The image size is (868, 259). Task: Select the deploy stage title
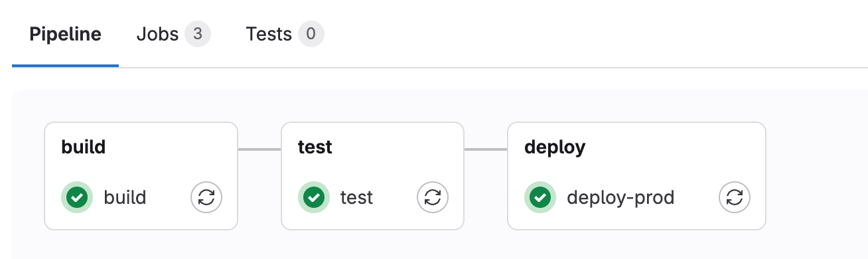click(x=555, y=147)
